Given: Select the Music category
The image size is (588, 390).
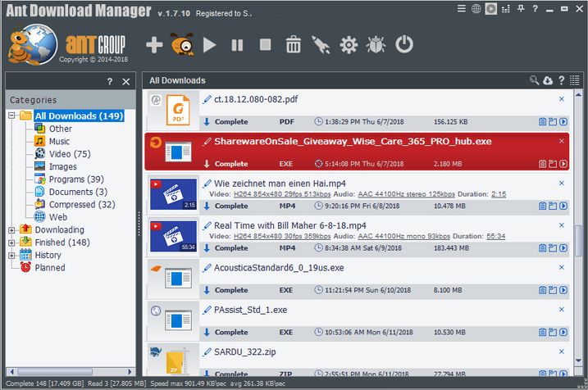Looking at the screenshot, I should [x=59, y=141].
